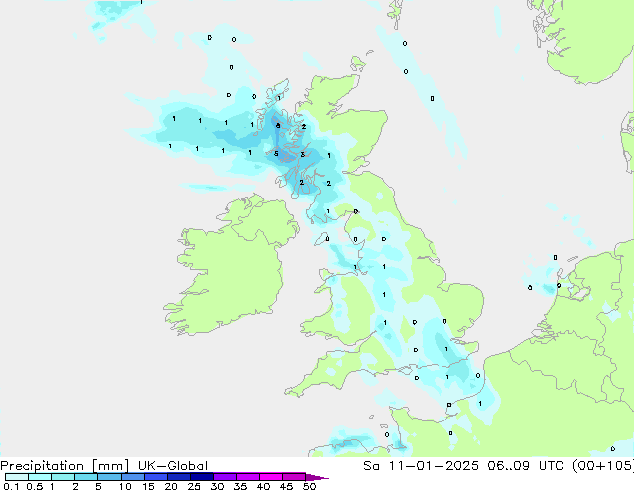Select the 30–35 mm purple legend swatch
This screenshot has height=490, width=634.
[x=224, y=477]
